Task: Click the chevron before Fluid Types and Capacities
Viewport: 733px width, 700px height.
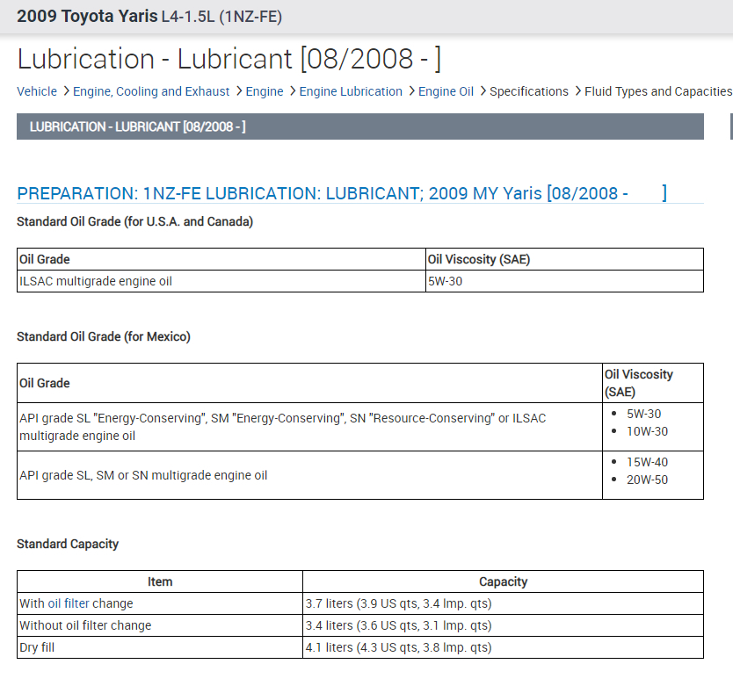Action: point(577,91)
